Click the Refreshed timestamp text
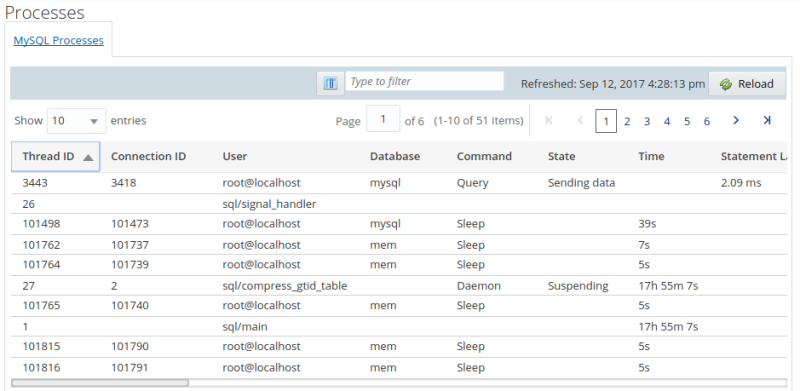 point(613,84)
